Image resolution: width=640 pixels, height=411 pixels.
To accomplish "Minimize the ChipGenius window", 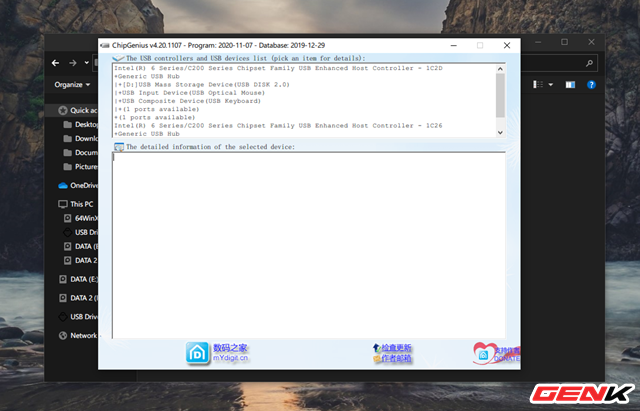I will (453, 45).
